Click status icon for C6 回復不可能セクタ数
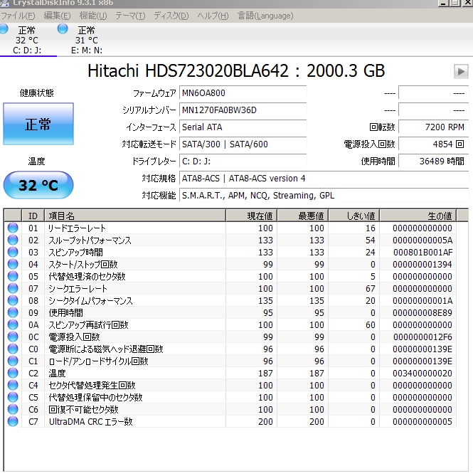Image resolution: width=473 pixels, height=476 pixels. (x=13, y=409)
